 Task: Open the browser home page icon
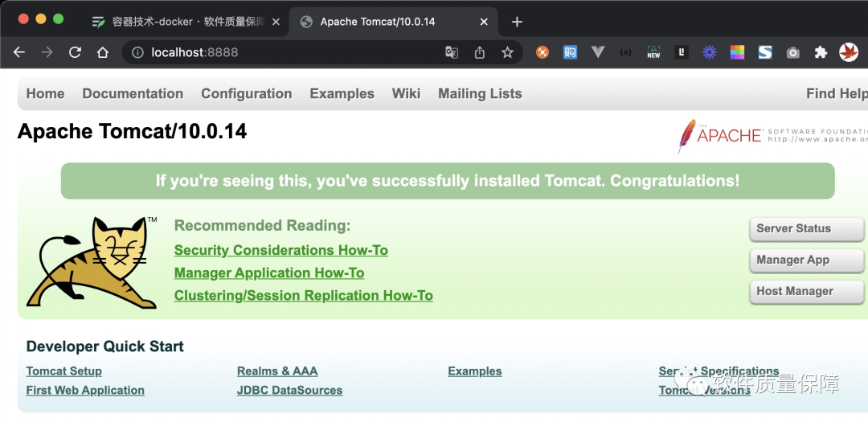click(102, 52)
